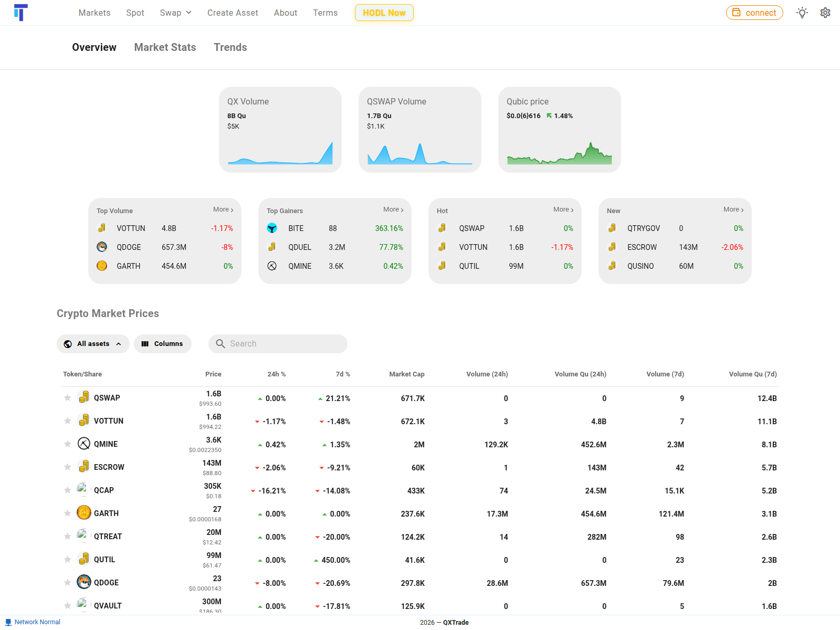Image resolution: width=840 pixels, height=630 pixels.
Task: Click QTREAT token icon in price table
Action: pos(83,535)
